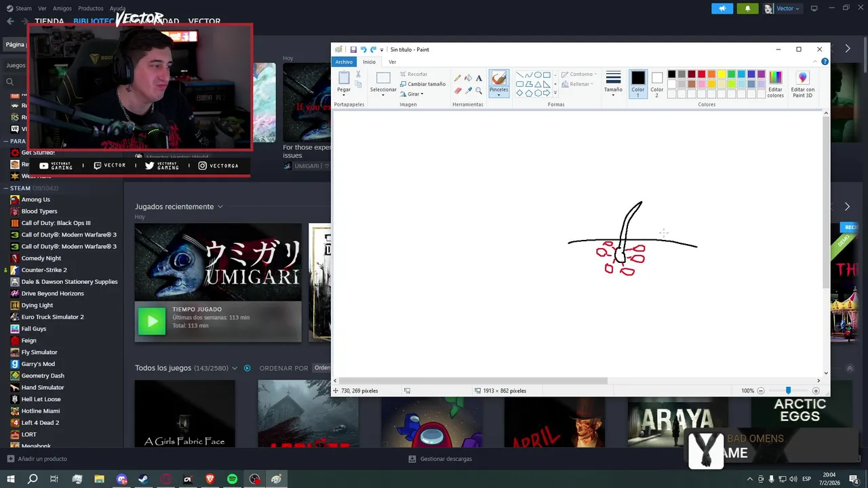Click Cambiar tamaño button in Paint

coord(422,84)
